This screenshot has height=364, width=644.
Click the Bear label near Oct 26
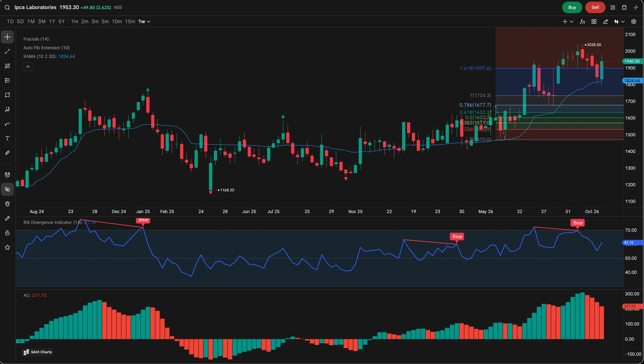(x=578, y=223)
